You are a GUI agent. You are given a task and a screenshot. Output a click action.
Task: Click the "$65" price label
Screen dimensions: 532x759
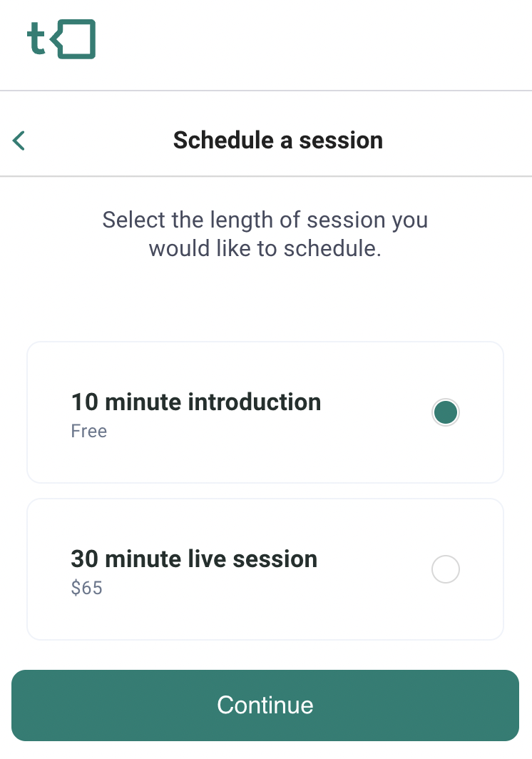(x=87, y=588)
